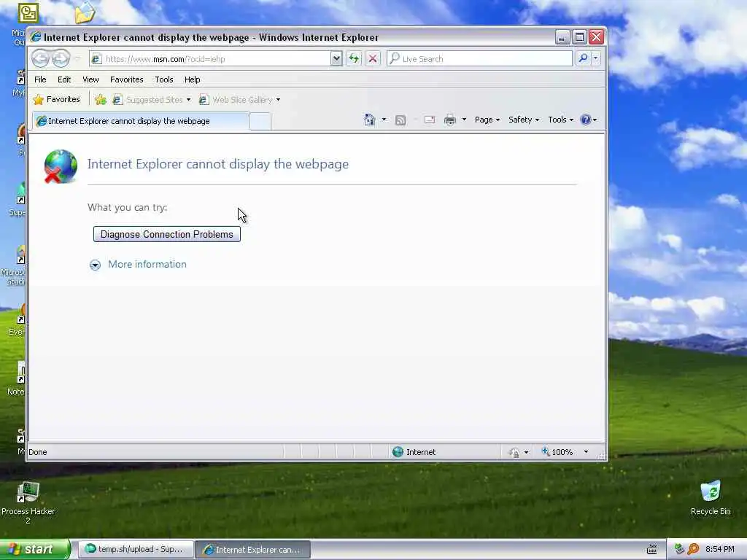Click the 8:54 PM clock
Viewport: 747px width, 560px height.
(x=720, y=550)
